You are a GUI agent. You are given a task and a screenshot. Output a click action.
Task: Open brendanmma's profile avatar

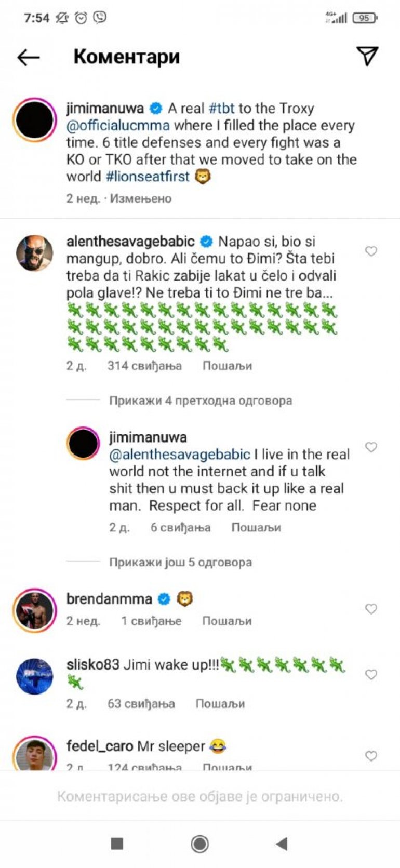pos(35,611)
